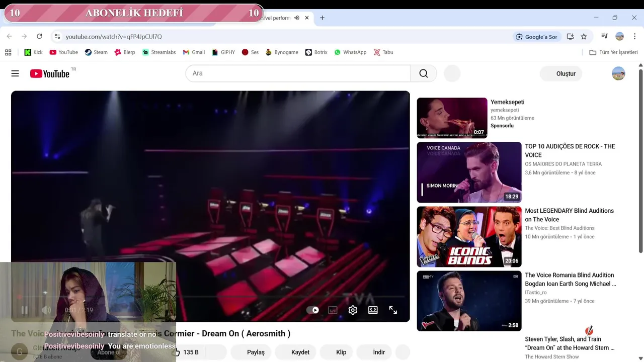Toggle subtitles in video player
This screenshot has width=644, height=362.
tap(333, 310)
